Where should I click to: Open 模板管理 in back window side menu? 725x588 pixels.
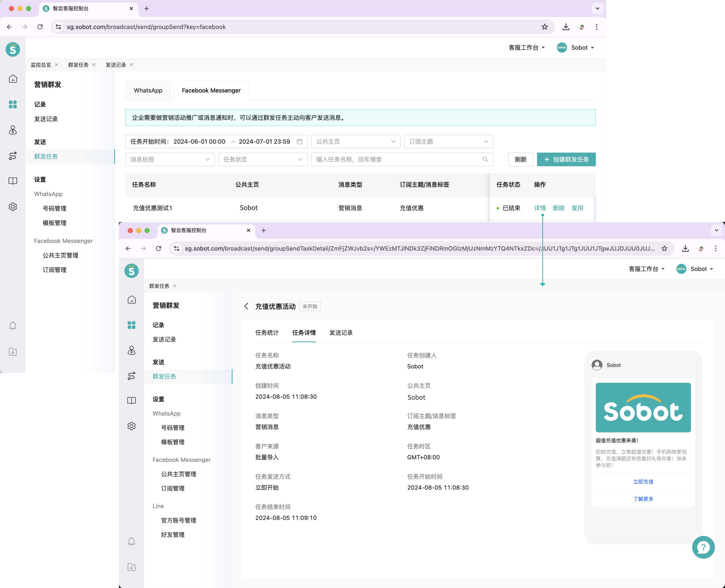[x=55, y=223]
